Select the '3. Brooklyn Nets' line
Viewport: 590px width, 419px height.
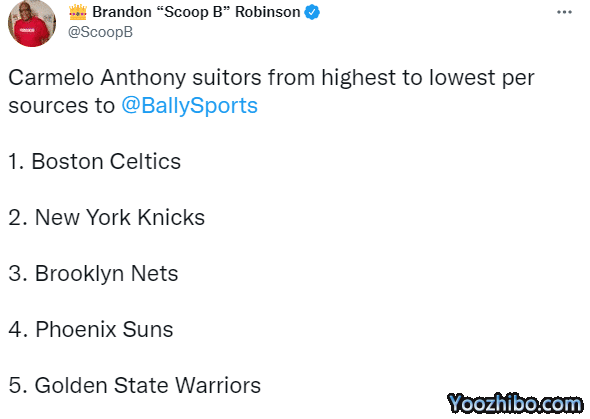coord(93,273)
